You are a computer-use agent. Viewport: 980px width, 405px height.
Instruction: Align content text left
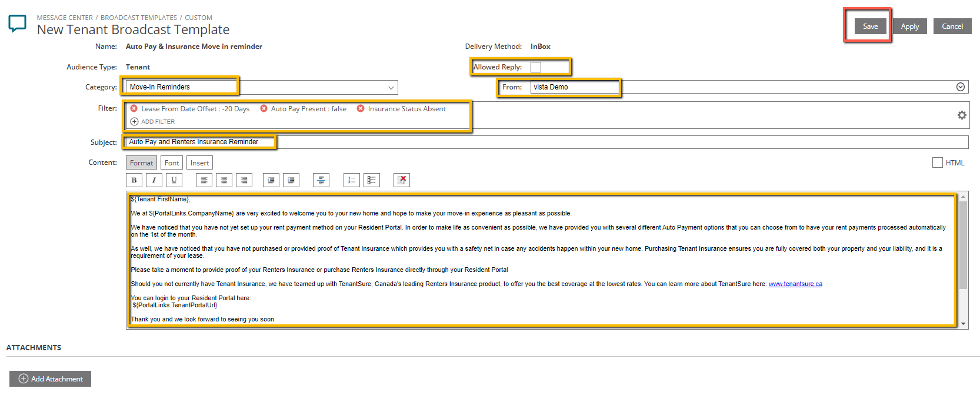click(x=204, y=180)
